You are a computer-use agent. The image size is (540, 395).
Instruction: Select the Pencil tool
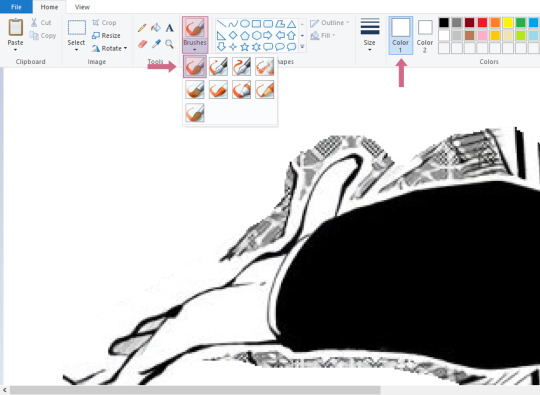pos(142,28)
